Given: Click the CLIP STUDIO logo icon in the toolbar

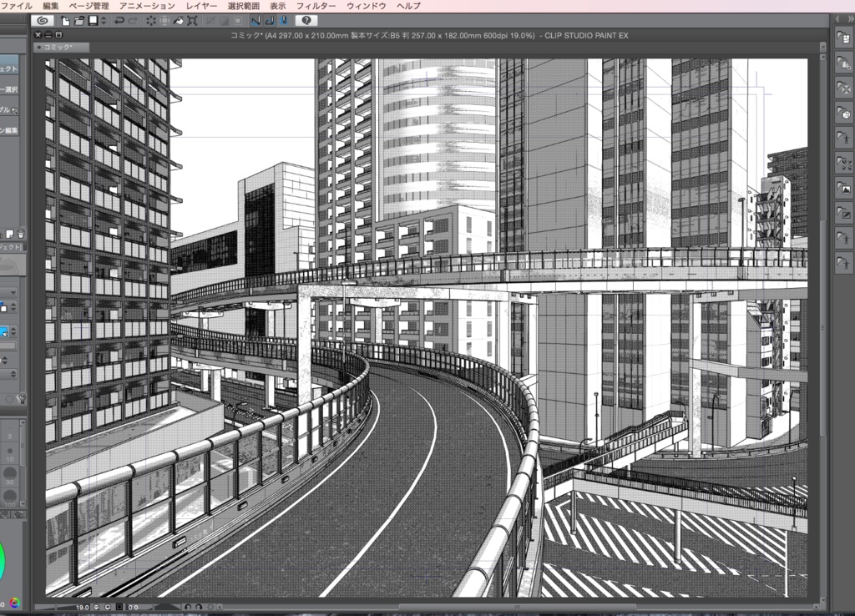Looking at the screenshot, I should (41, 19).
